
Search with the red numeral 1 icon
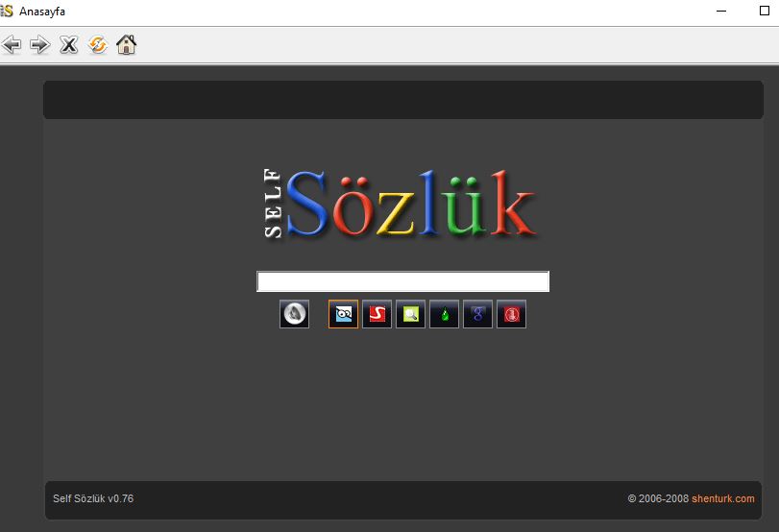(511, 314)
